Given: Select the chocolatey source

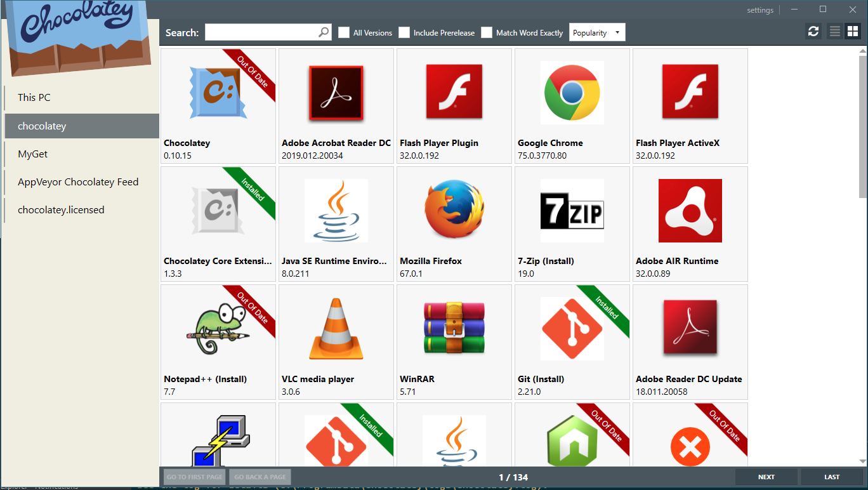Looking at the screenshot, I should tap(81, 126).
